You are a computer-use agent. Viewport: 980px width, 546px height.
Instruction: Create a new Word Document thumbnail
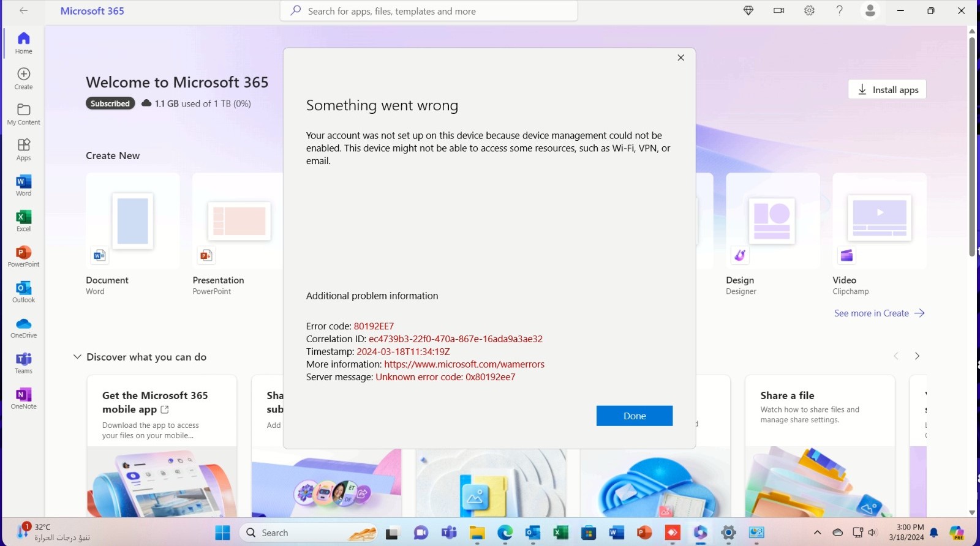[x=133, y=221]
